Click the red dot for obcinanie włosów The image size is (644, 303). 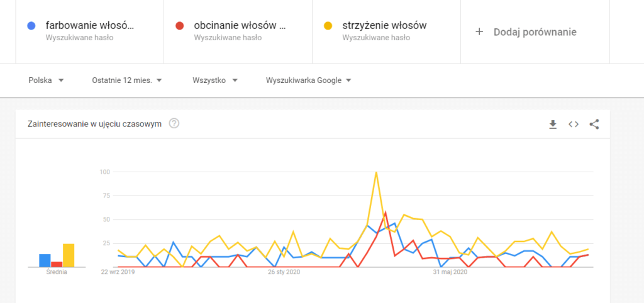click(x=179, y=26)
